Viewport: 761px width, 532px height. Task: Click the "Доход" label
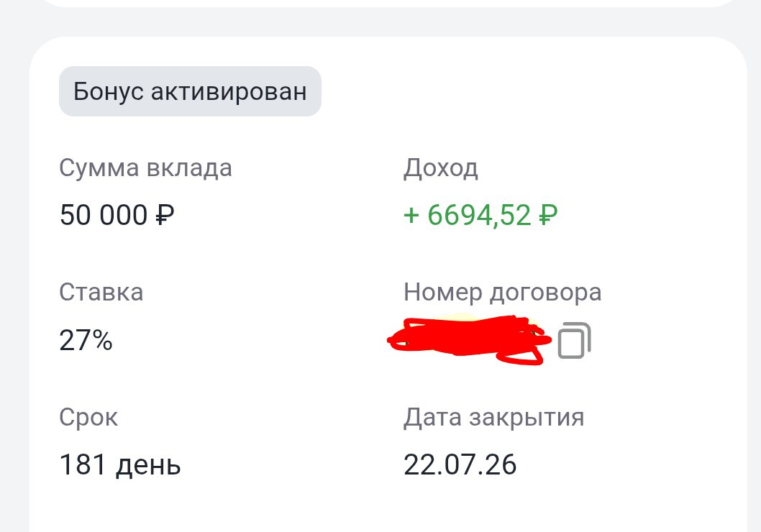click(440, 168)
